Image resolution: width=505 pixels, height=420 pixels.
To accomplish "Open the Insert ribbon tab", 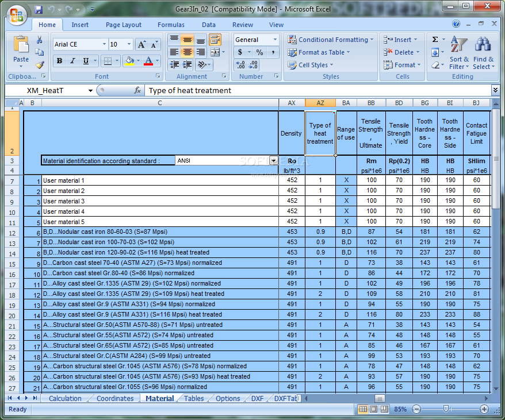I will tap(80, 25).
